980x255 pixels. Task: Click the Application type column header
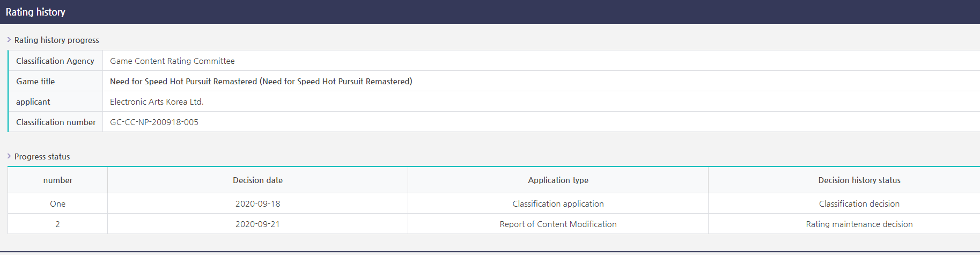558,180
